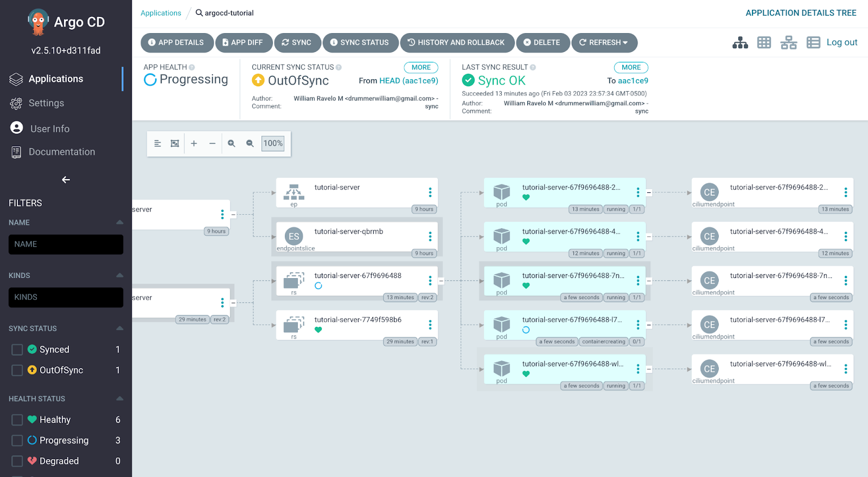Open kebab menu on tutorial-server-qbrmb endpointslice
This screenshot has height=477, width=868.
(430, 236)
